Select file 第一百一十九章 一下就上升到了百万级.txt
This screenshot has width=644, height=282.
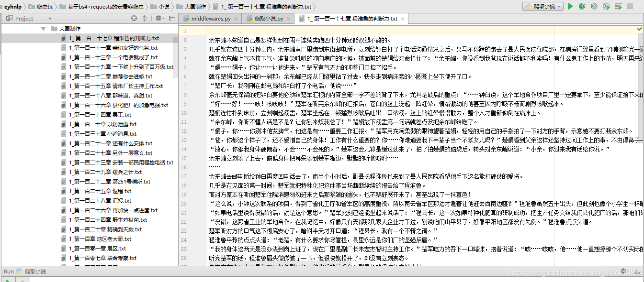[x=117, y=67]
